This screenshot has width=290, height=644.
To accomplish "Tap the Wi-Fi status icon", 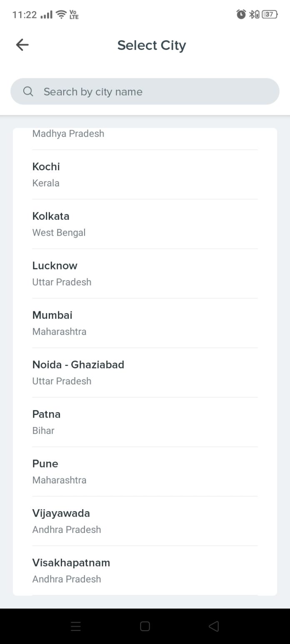I will pos(61,15).
